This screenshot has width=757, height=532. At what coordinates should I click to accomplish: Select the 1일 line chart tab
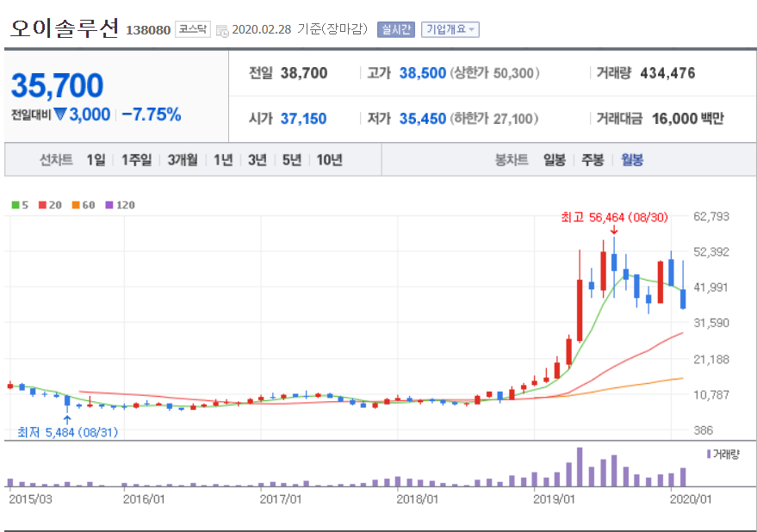coord(96,160)
